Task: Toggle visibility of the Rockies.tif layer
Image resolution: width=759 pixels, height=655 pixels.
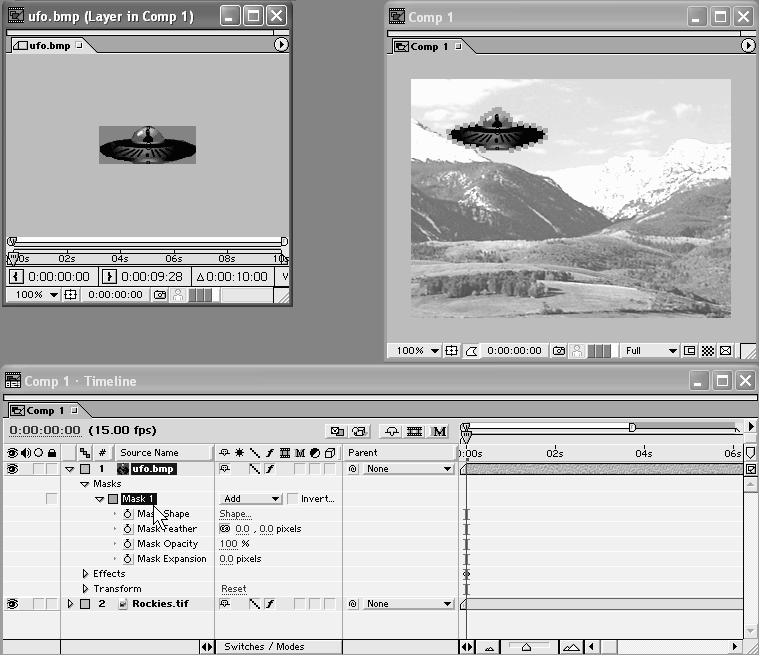Action: [13, 604]
